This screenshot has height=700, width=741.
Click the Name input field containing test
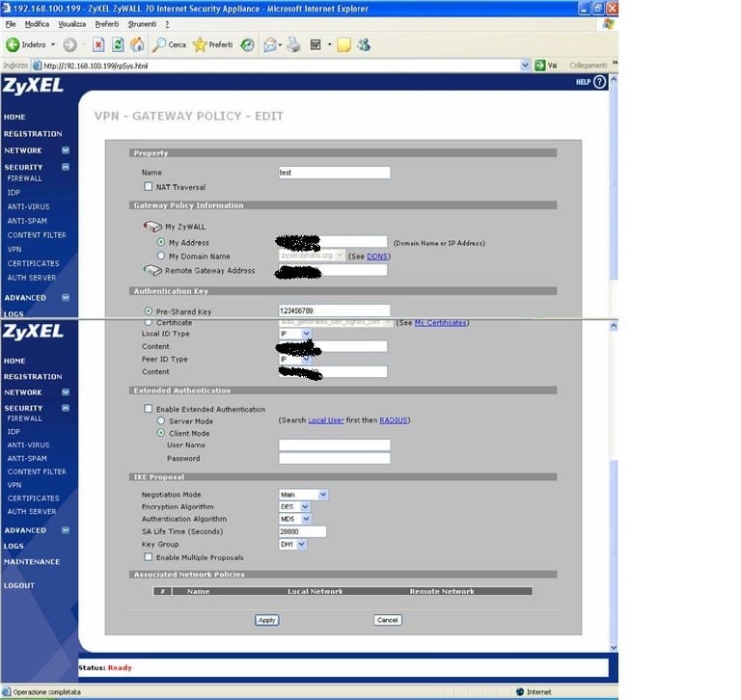coord(334,173)
